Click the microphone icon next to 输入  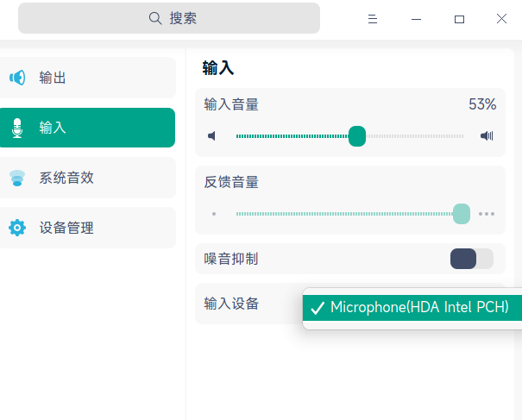click(x=17, y=129)
